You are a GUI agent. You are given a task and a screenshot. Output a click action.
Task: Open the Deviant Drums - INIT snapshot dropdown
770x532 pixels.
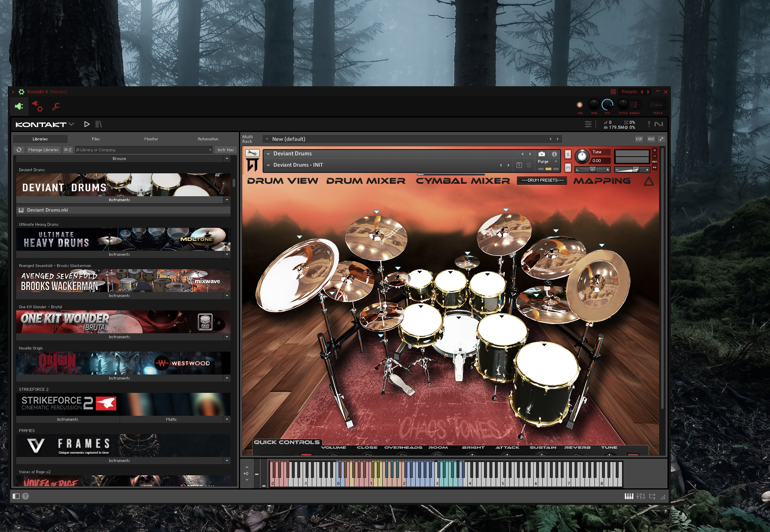[x=268, y=165]
